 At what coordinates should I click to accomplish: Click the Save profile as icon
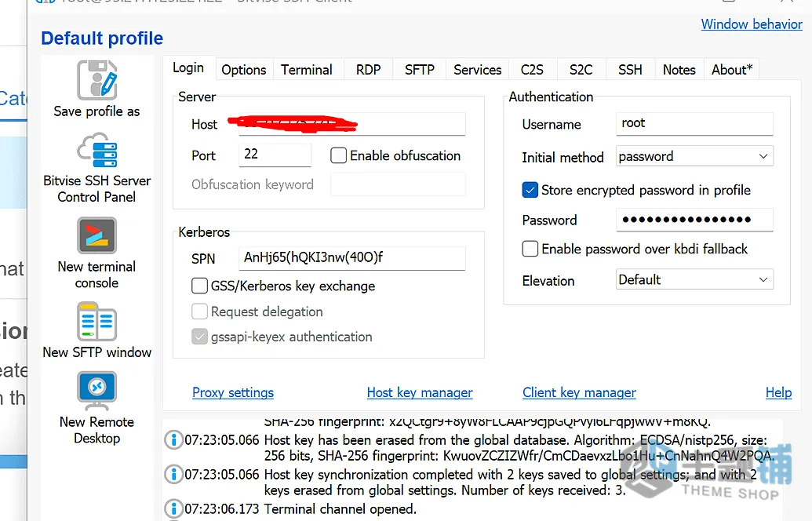pos(96,80)
